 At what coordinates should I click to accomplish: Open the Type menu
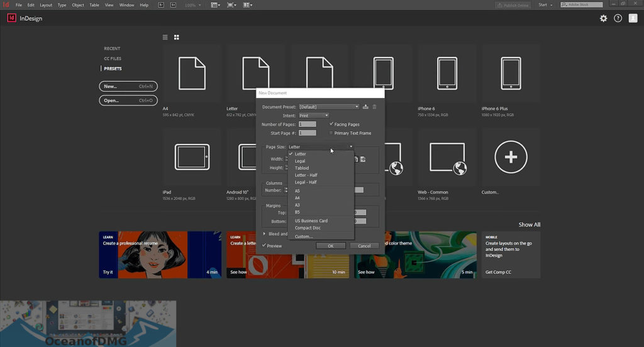(x=62, y=5)
